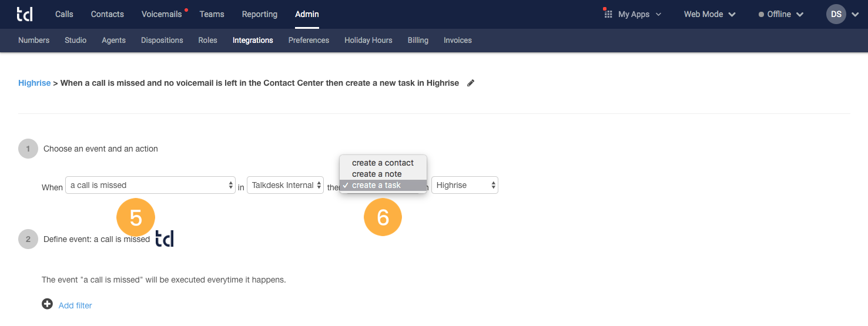
Task: Open the Web Mode dropdown
Action: tap(709, 14)
